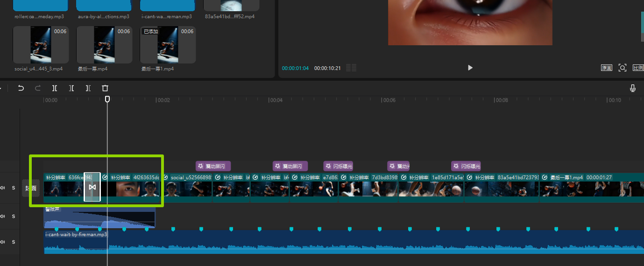Screen dimensions: 644x266
Task: Toggle the 原画 original quality button
Action: [x=606, y=68]
